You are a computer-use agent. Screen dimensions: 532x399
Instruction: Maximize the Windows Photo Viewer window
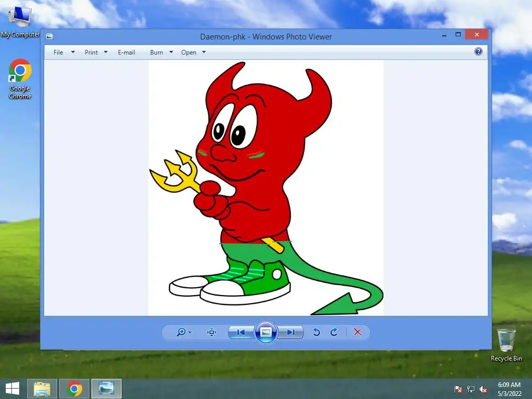tap(458, 35)
